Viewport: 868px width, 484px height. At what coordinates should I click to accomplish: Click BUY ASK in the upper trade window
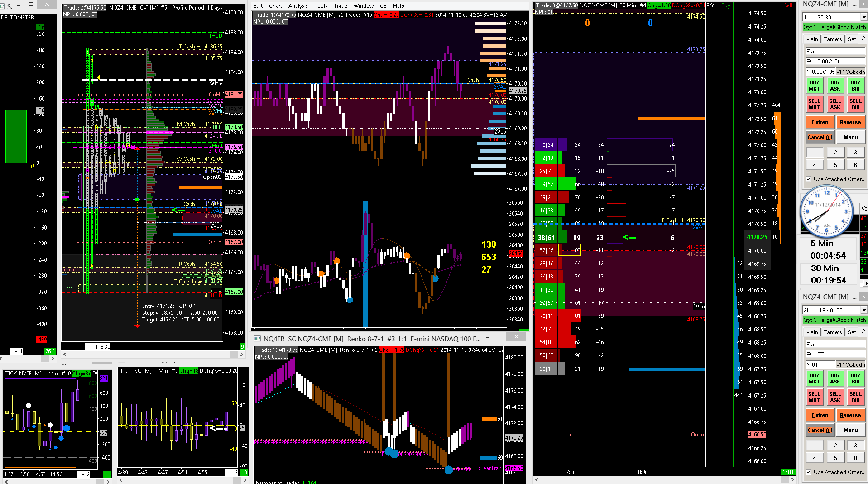click(835, 86)
